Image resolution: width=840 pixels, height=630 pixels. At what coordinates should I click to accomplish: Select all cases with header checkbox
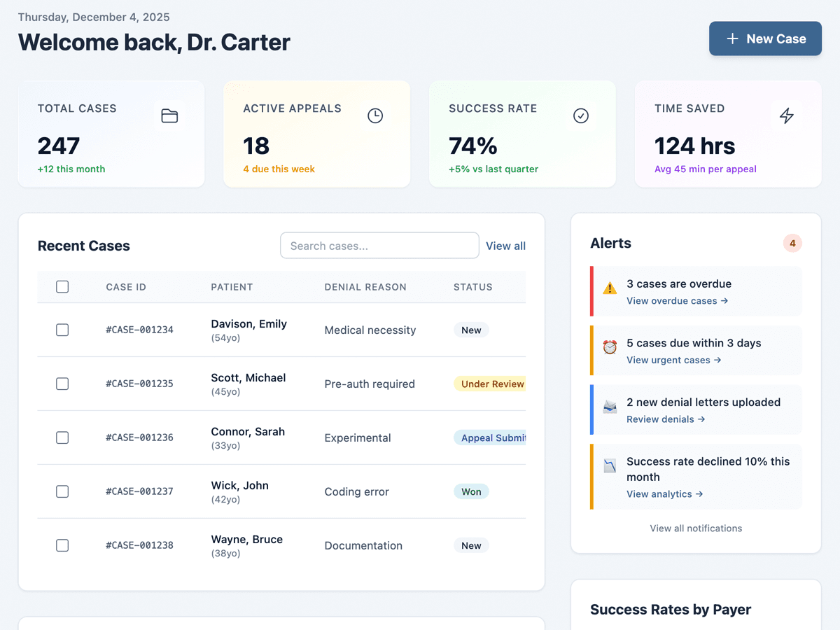click(62, 286)
